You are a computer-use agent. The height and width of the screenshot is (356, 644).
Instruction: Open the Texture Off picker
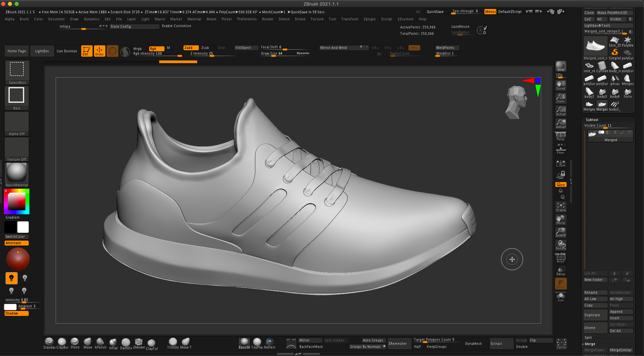pos(17,149)
